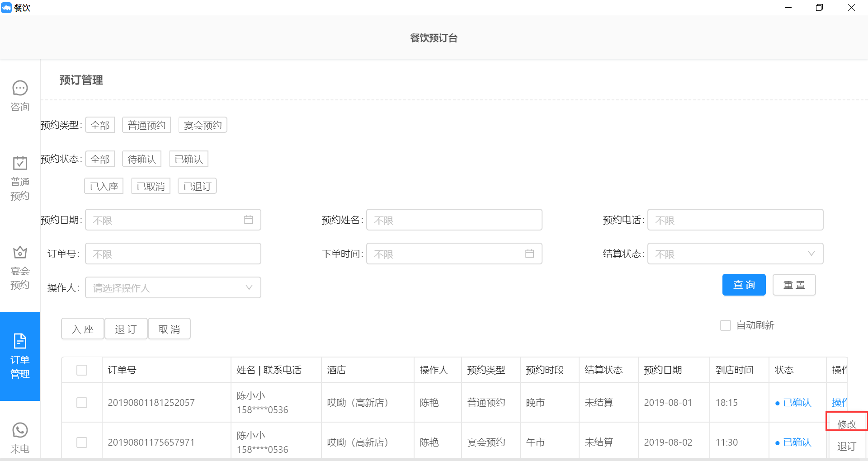Click the 入座 button
The image size is (868, 461).
click(83, 329)
